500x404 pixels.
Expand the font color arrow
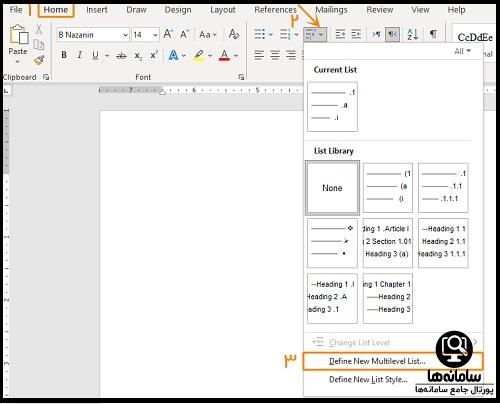(x=236, y=55)
